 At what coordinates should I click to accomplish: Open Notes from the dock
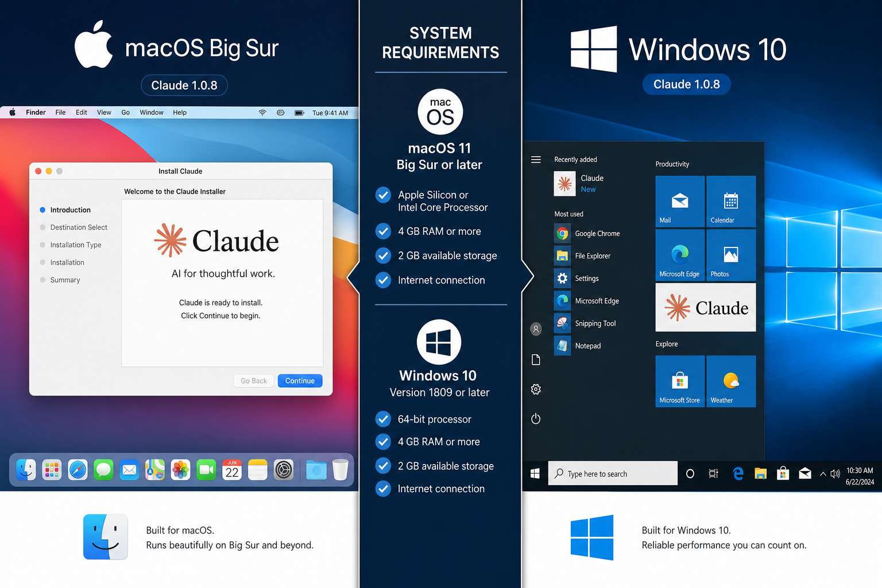(x=258, y=470)
